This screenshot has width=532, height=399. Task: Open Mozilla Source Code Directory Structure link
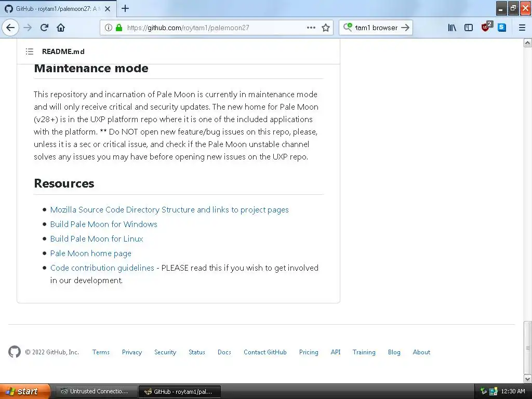(169, 210)
